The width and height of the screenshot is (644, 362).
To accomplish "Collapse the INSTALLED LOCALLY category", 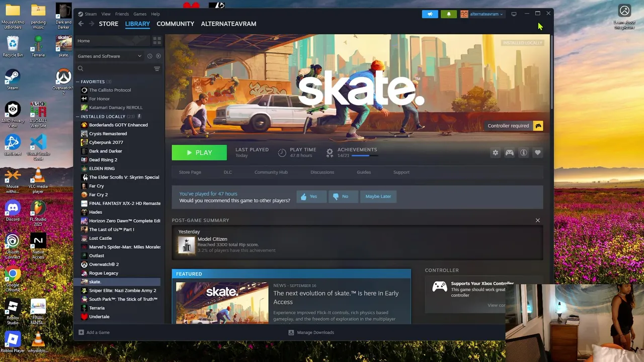I will coord(78,117).
